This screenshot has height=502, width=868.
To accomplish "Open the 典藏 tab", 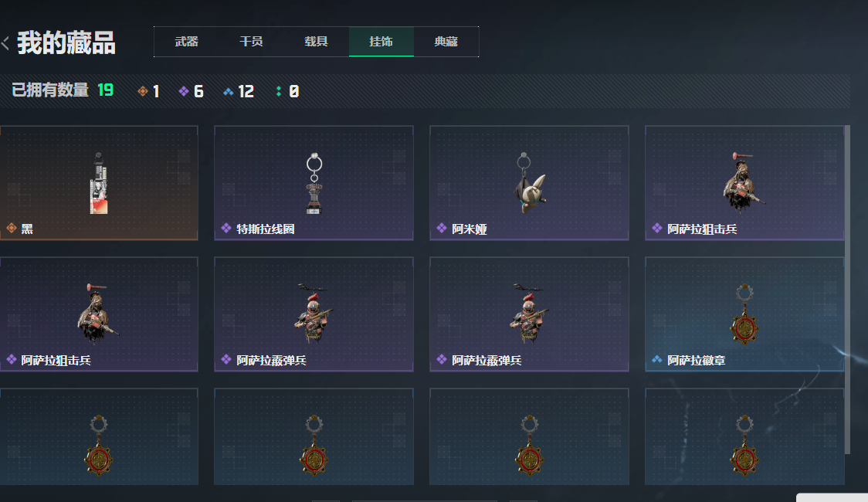I will 446,42.
